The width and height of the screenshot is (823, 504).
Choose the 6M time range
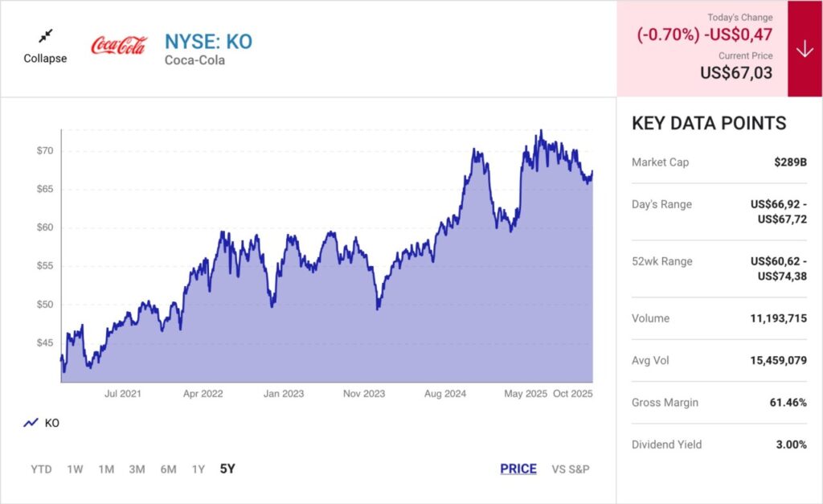coord(168,469)
